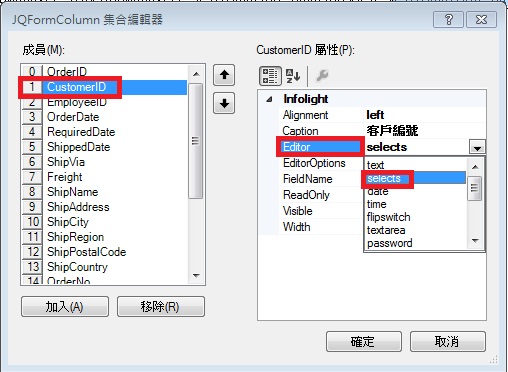The height and width of the screenshot is (372, 508).
Task: Select ShipVia in members list
Action: [105, 162]
